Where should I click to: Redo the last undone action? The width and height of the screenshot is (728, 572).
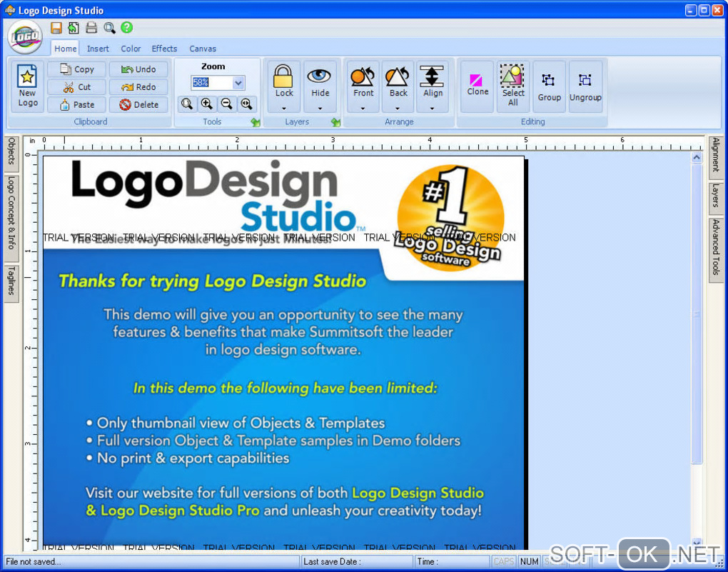tap(138, 87)
